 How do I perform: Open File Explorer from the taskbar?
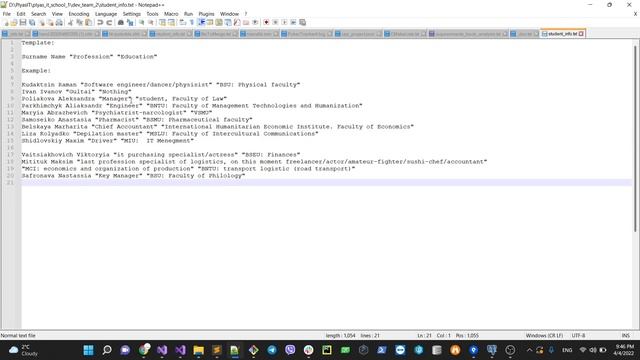click(198, 350)
